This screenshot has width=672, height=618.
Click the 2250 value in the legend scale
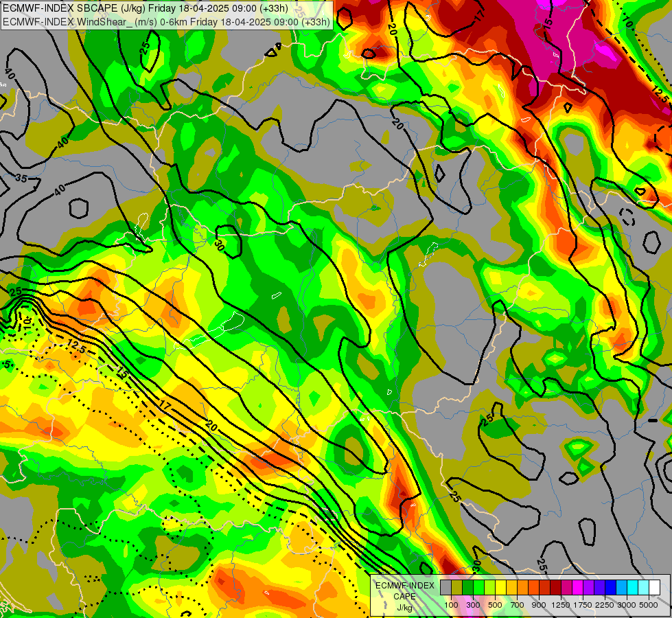(605, 605)
